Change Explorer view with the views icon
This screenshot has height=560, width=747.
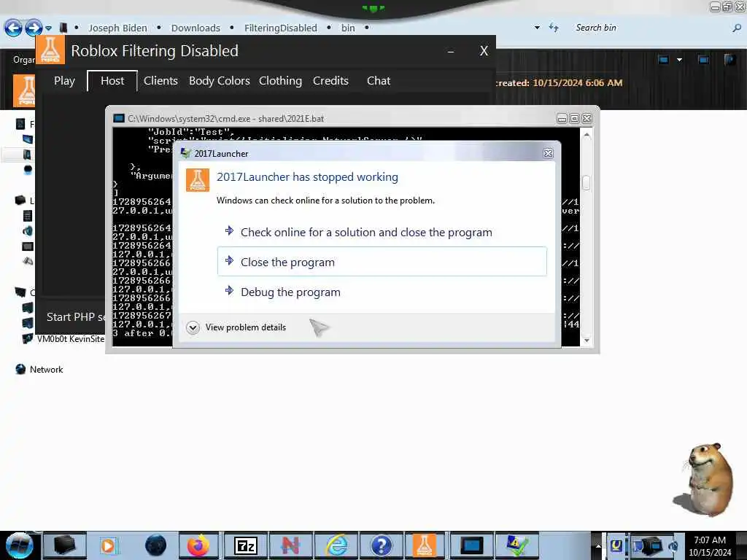(x=663, y=60)
